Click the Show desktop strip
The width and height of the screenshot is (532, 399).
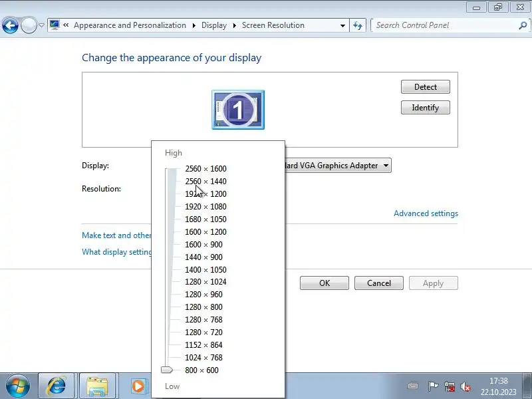click(x=527, y=386)
